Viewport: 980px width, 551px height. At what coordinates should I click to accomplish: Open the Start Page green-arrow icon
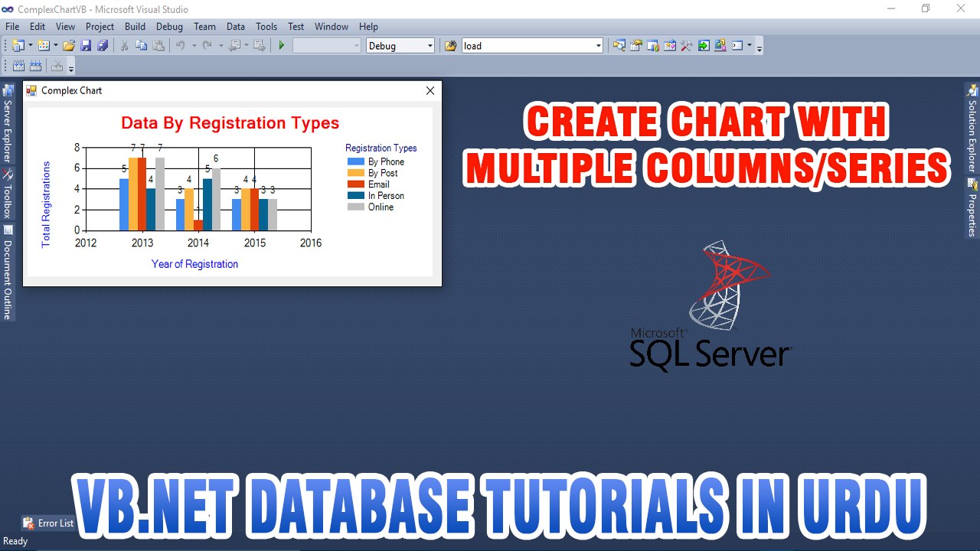point(704,46)
